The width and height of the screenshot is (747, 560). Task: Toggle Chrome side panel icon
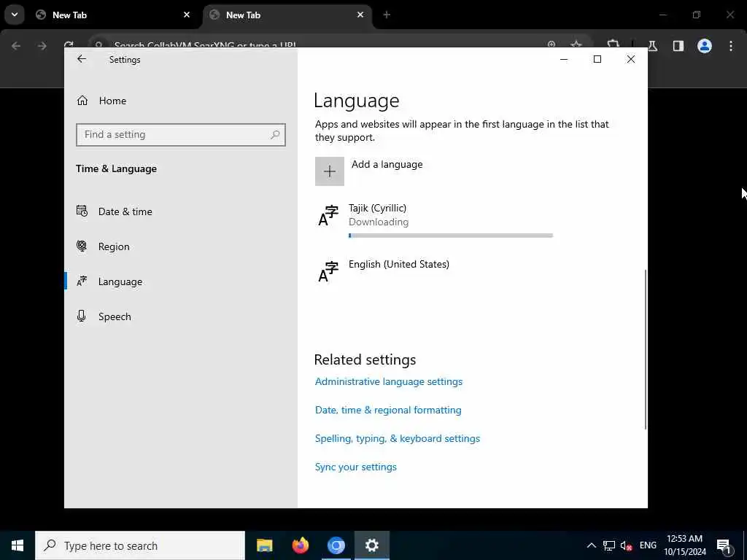pyautogui.click(x=678, y=46)
